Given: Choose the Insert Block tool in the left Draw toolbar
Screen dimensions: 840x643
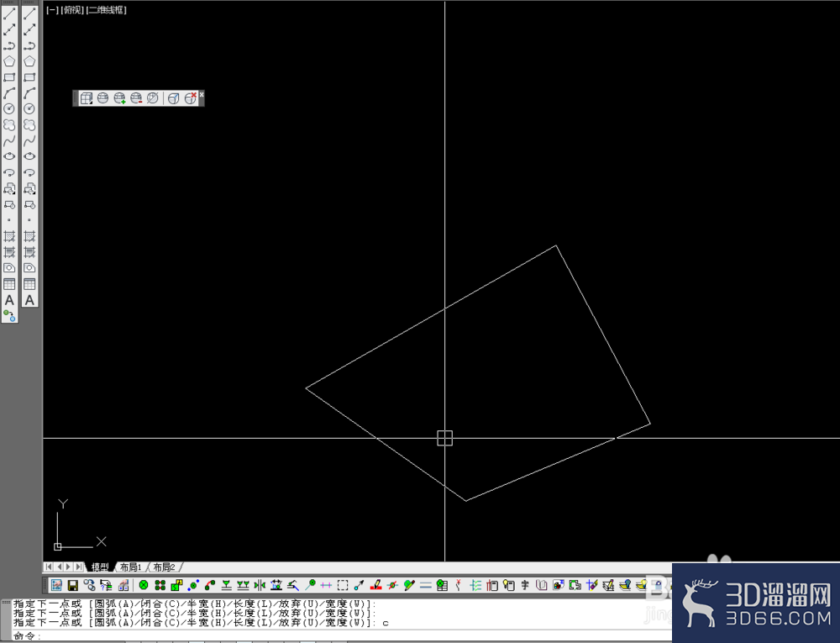Looking at the screenshot, I should [x=9, y=188].
